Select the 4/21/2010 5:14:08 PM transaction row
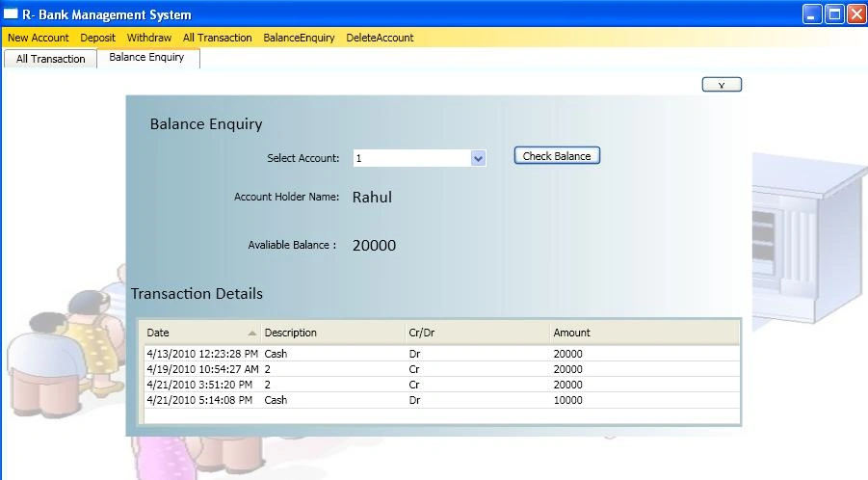 [442, 400]
